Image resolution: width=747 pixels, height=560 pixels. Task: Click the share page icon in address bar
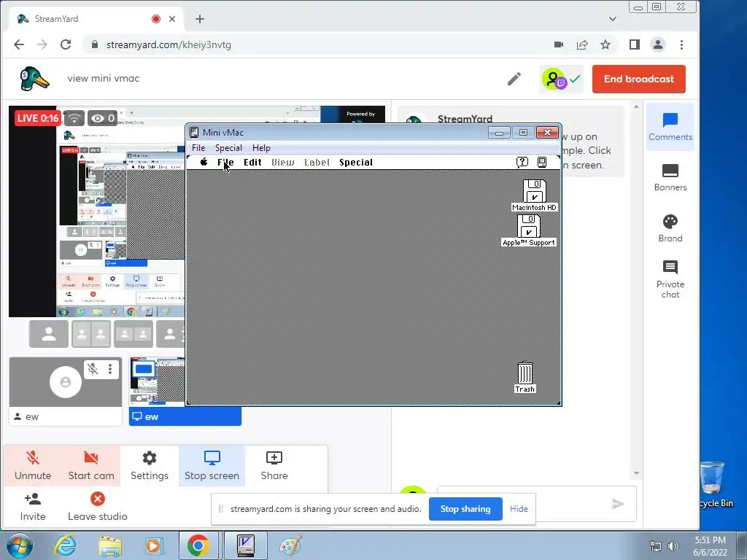point(582,44)
